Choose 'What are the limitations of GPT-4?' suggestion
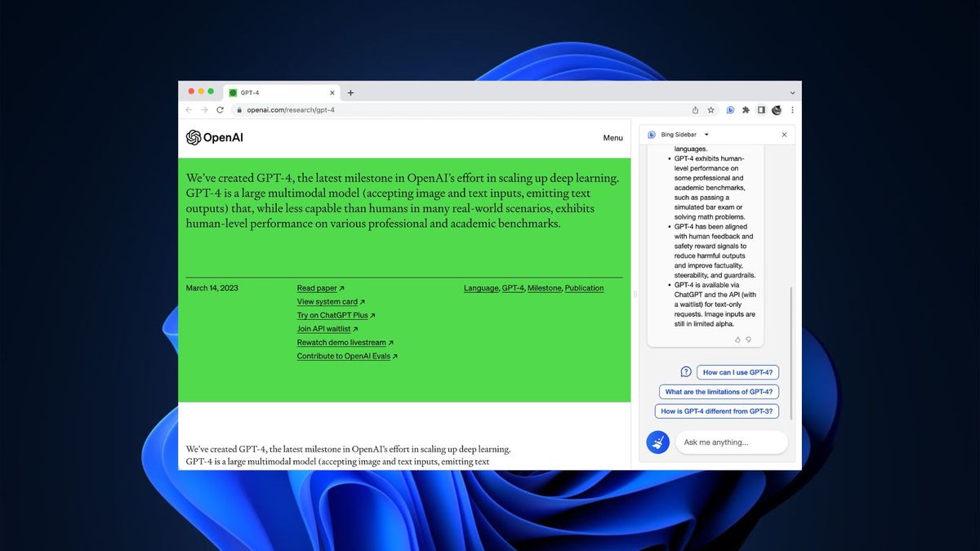The image size is (980, 551). tap(719, 392)
